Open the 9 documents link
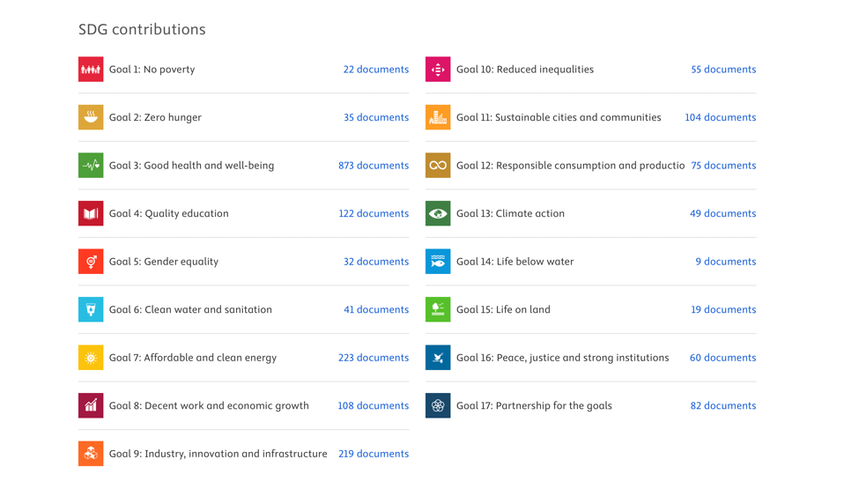 (x=726, y=261)
